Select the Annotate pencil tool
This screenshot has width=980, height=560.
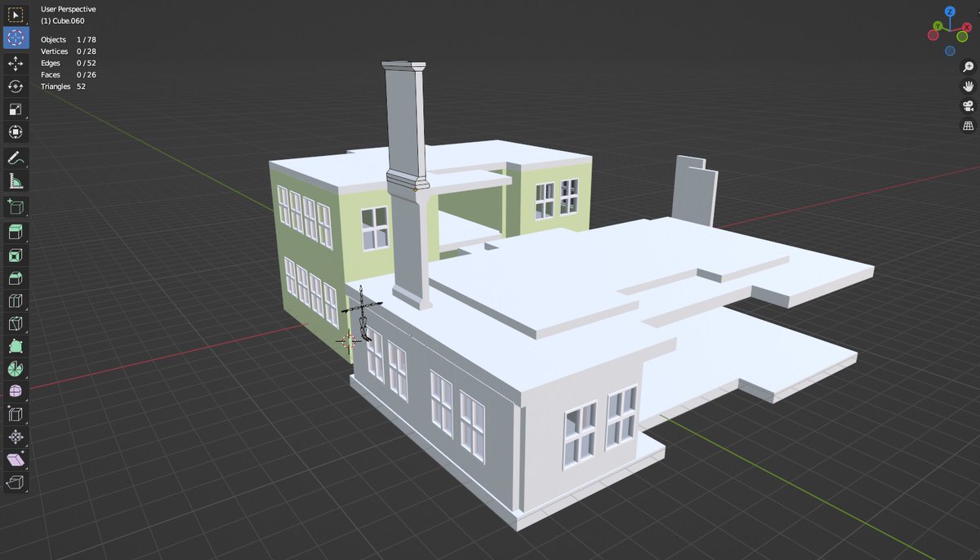pyautogui.click(x=16, y=158)
